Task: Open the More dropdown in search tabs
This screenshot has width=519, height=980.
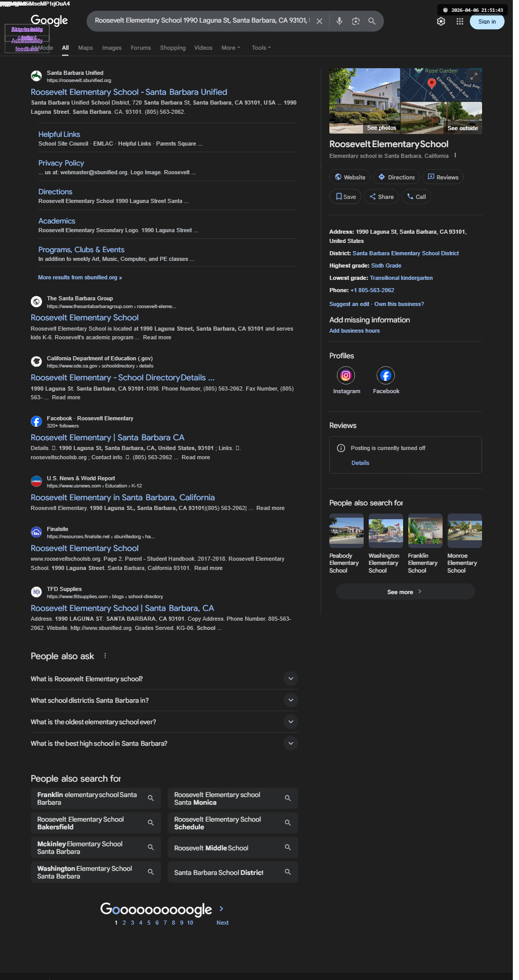Action: 231,48
